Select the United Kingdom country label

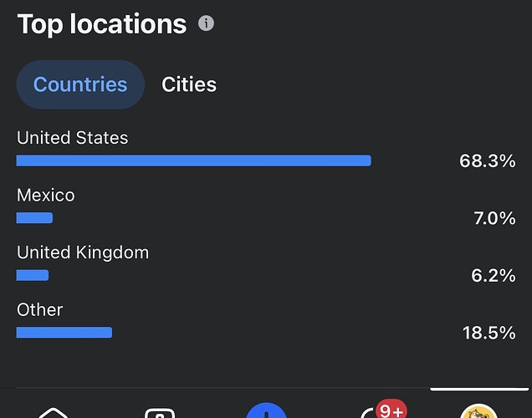(83, 252)
